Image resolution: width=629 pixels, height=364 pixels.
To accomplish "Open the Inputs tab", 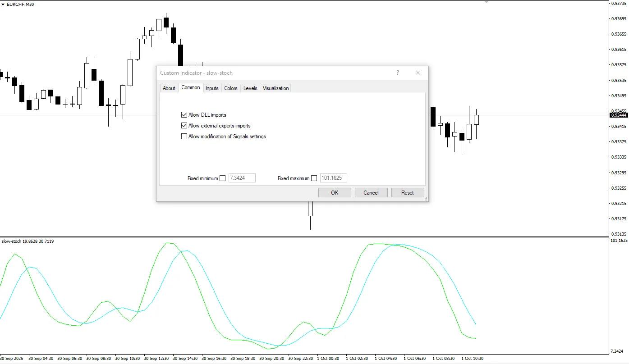I will pyautogui.click(x=212, y=88).
